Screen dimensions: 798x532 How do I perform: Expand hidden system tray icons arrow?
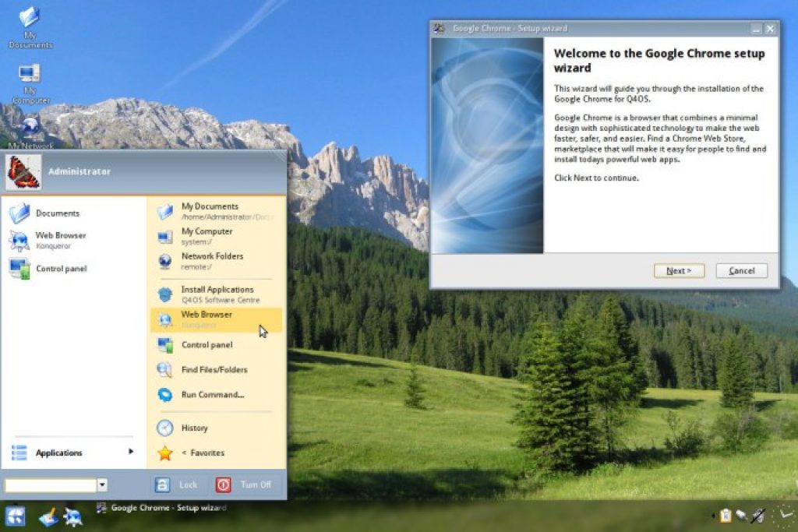pos(713,516)
